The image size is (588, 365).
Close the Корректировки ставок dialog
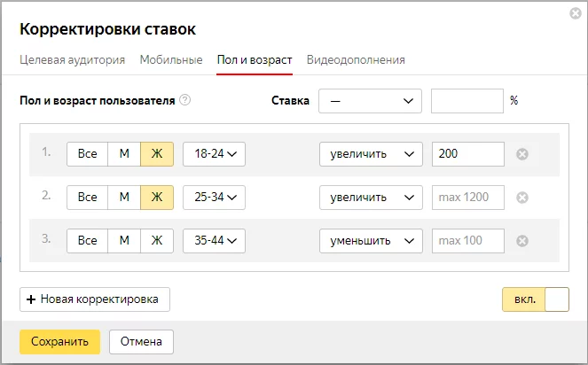pyautogui.click(x=576, y=13)
